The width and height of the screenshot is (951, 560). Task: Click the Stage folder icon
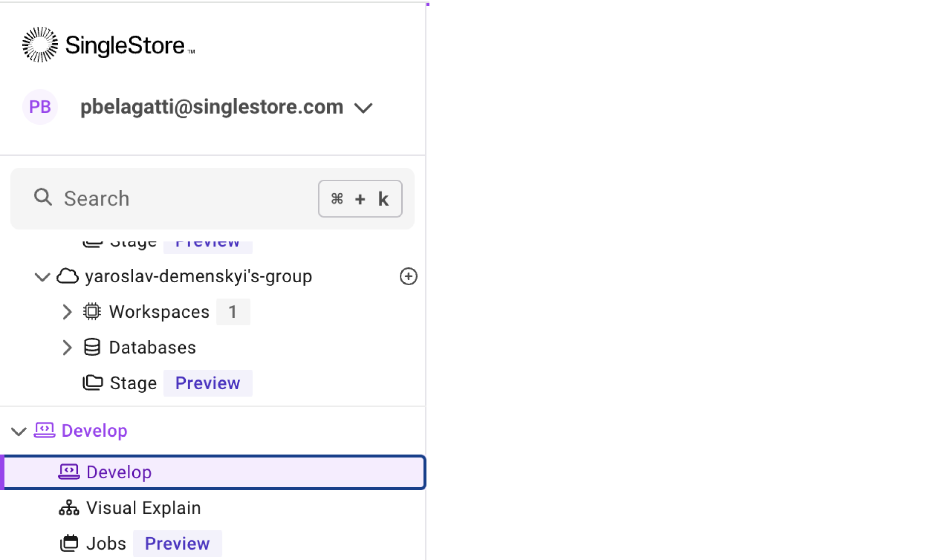pos(93,383)
